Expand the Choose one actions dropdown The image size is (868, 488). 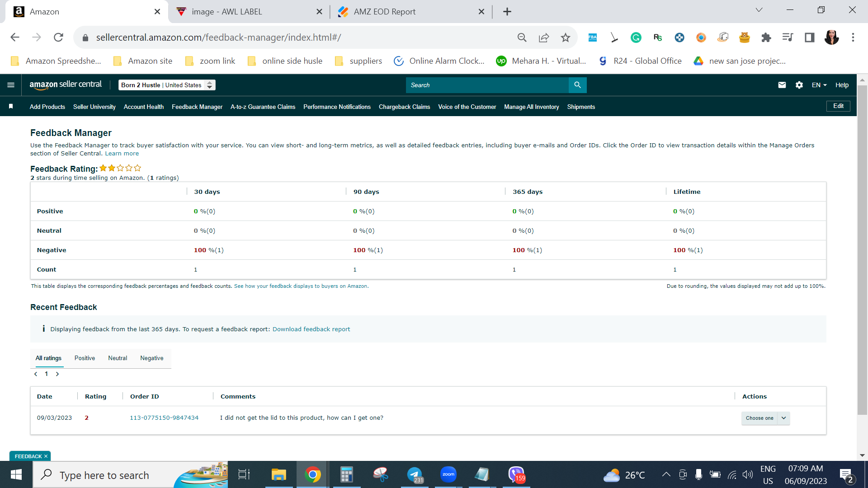765,418
